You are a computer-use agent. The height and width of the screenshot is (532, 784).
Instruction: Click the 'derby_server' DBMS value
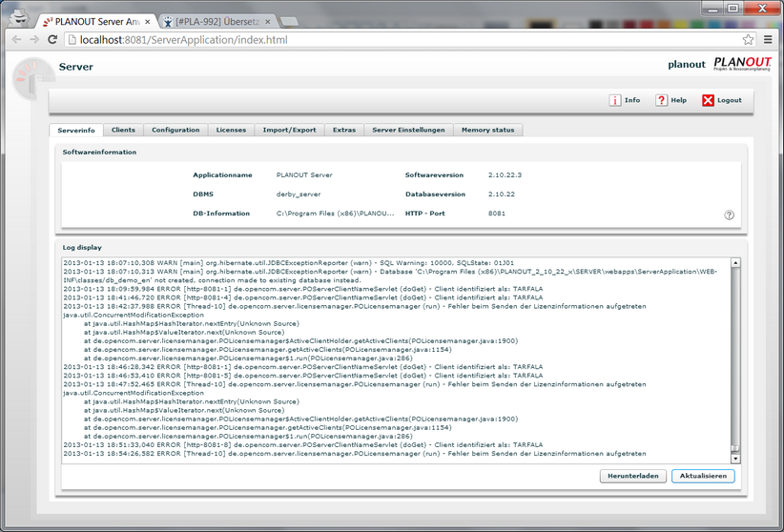[298, 194]
